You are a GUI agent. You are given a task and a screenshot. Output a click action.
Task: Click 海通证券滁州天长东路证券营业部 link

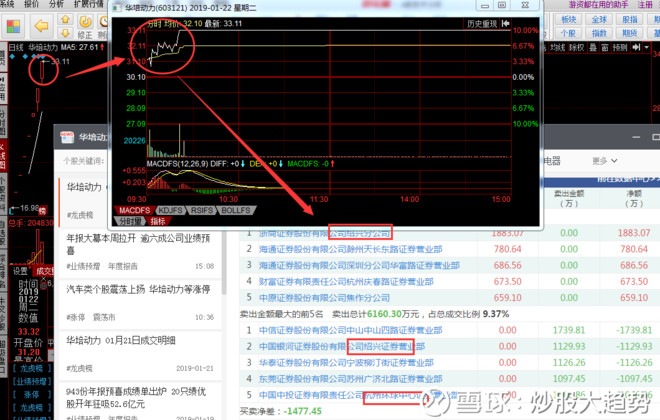tap(351, 249)
